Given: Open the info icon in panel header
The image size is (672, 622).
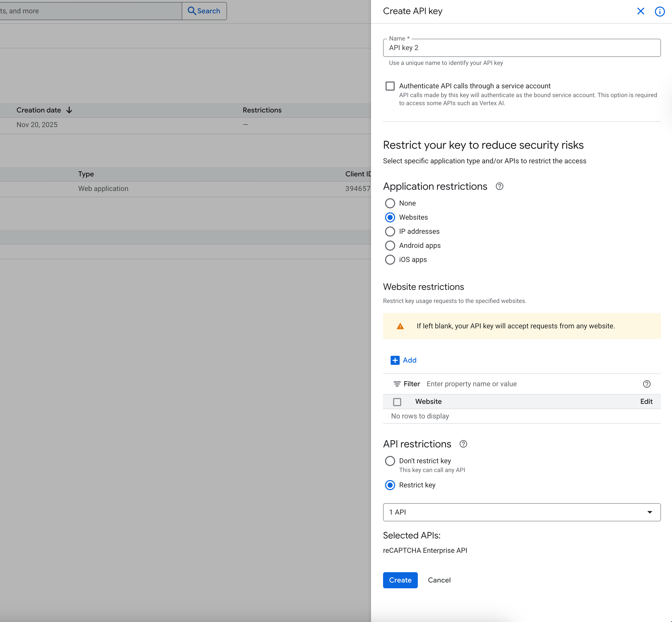Looking at the screenshot, I should [659, 11].
